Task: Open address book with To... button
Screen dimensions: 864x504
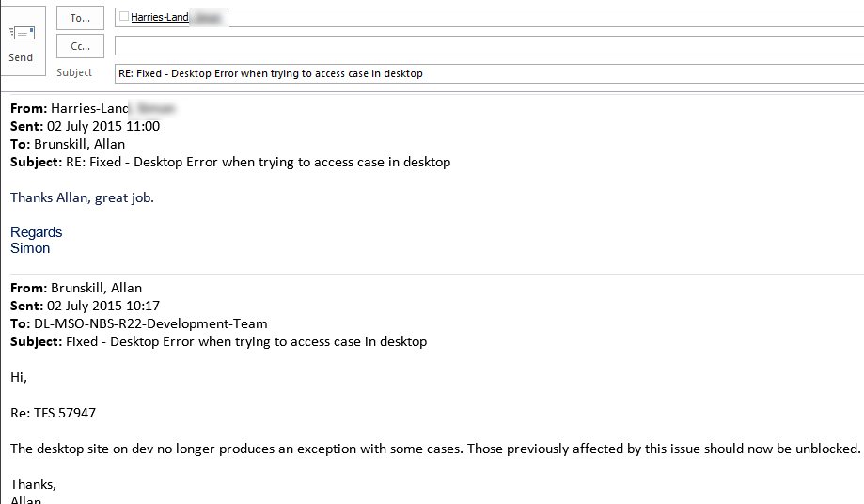Action: click(80, 18)
